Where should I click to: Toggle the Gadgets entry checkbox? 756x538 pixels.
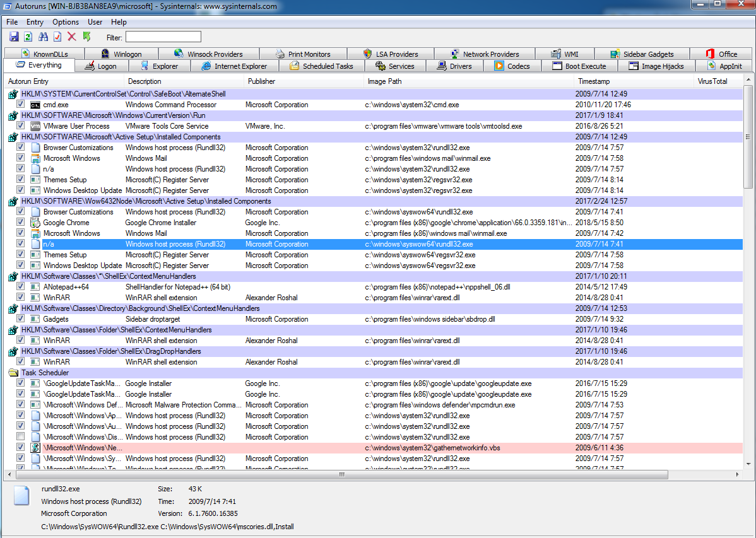[21, 319]
